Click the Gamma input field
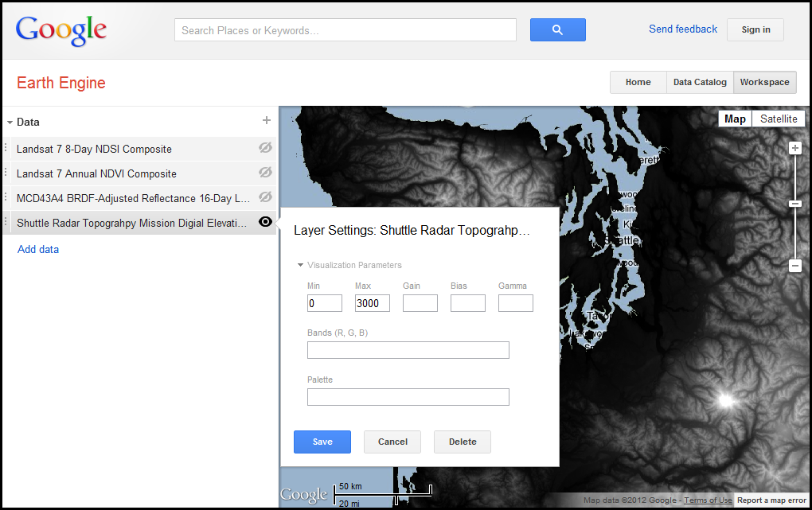This screenshot has width=812, height=510. click(x=515, y=303)
